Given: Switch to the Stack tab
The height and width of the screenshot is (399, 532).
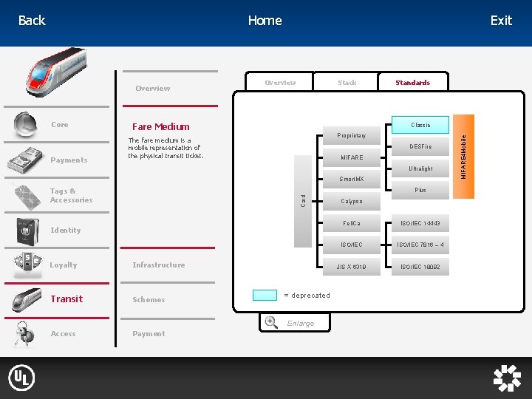Looking at the screenshot, I should pos(347,82).
